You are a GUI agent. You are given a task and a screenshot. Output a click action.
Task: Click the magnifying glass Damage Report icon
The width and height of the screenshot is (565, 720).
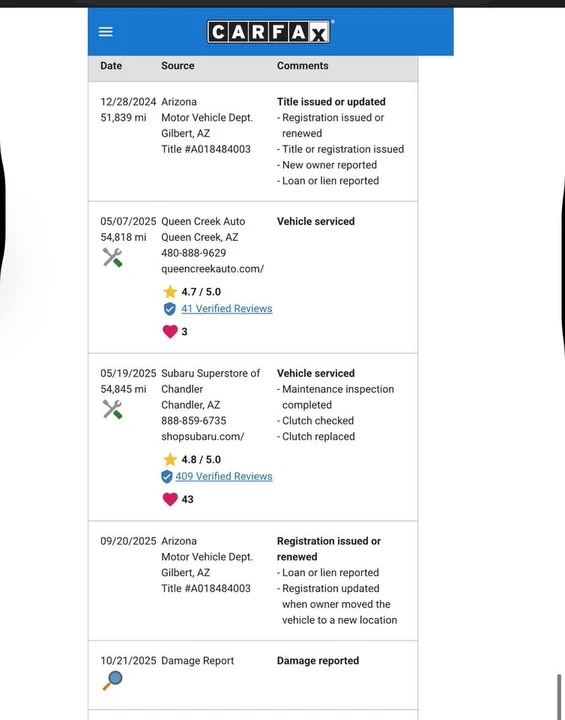(x=112, y=680)
